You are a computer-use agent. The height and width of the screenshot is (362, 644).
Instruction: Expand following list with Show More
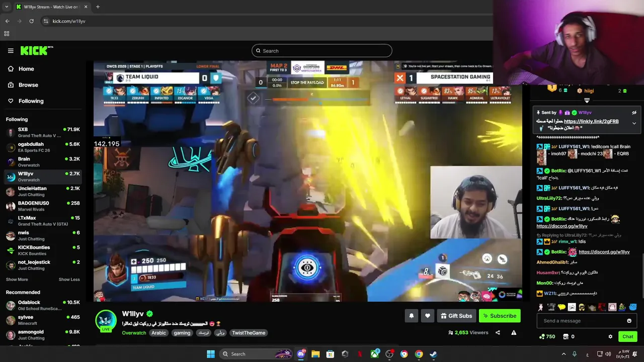(x=17, y=280)
